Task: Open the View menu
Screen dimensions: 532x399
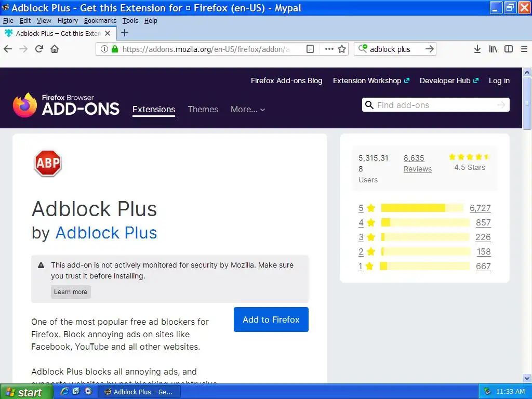Action: tap(44, 21)
